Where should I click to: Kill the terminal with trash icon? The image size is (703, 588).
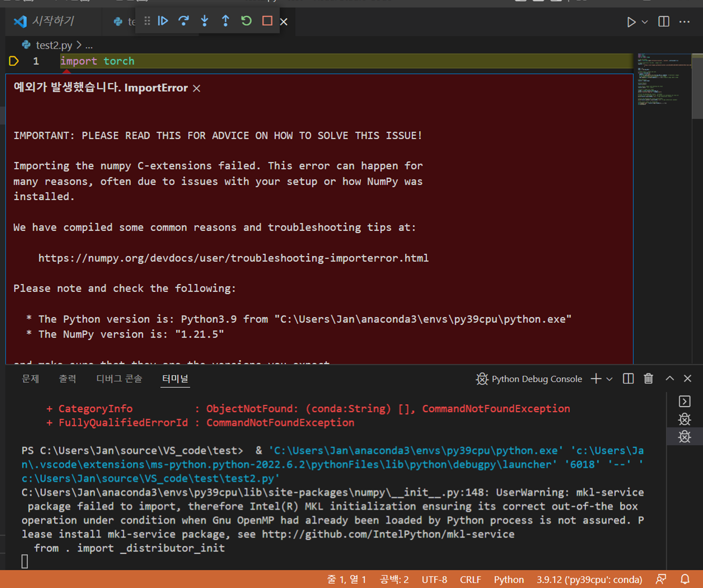point(649,379)
